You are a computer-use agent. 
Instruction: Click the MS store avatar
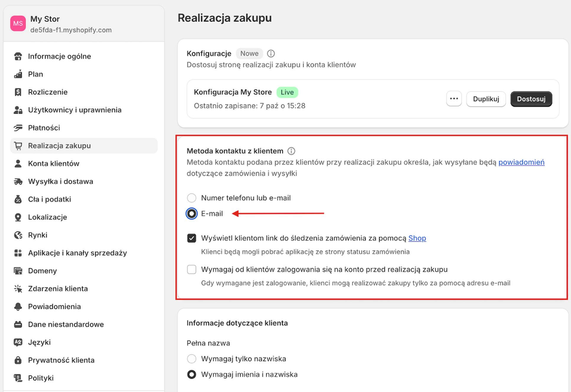pos(18,24)
